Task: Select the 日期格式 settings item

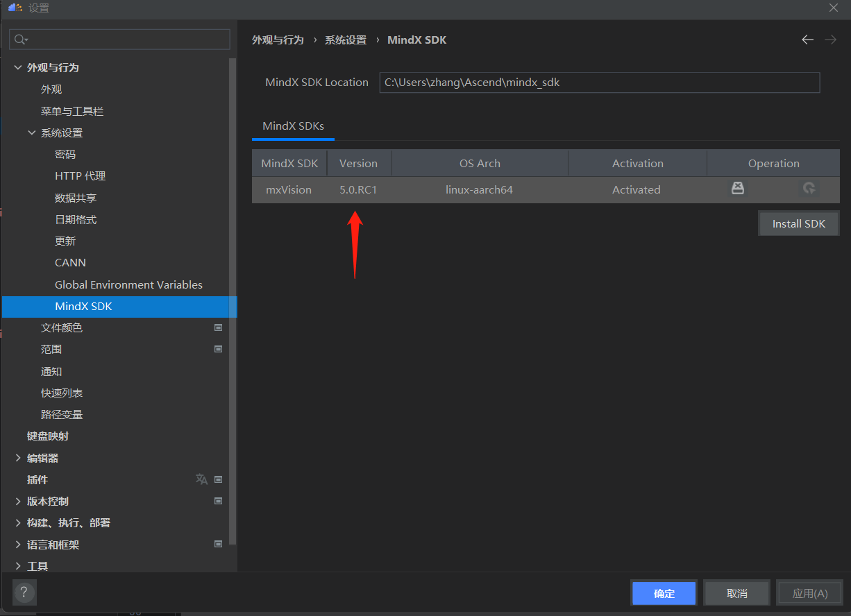Action: [x=76, y=219]
